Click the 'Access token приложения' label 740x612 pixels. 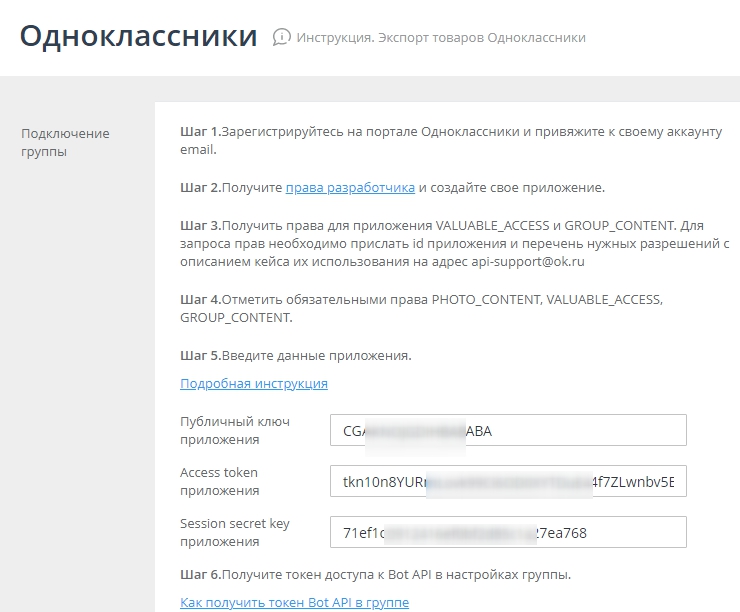point(219,481)
